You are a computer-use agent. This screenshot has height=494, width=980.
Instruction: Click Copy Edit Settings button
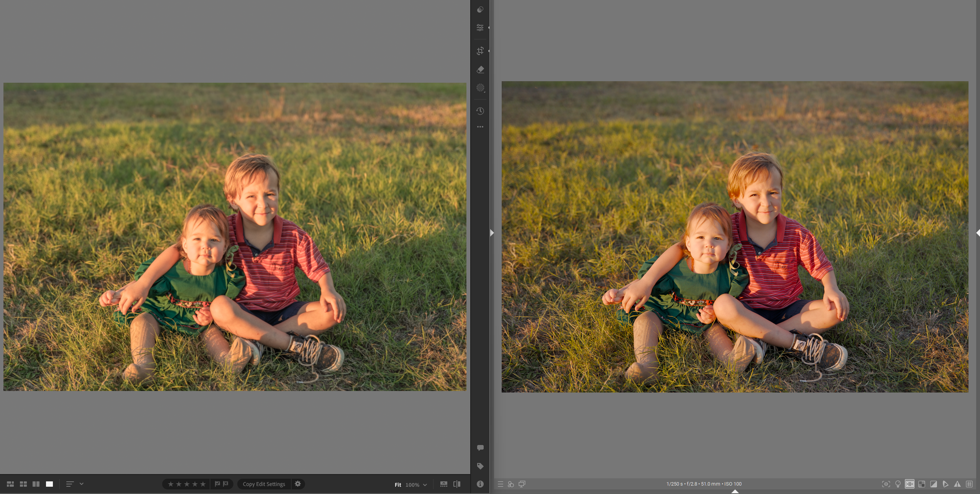coord(264,484)
